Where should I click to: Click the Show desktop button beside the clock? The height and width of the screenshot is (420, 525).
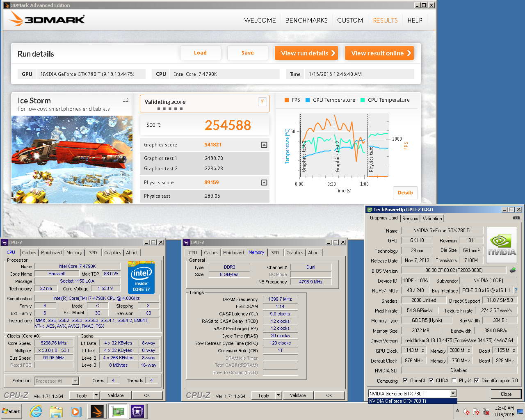(521, 411)
